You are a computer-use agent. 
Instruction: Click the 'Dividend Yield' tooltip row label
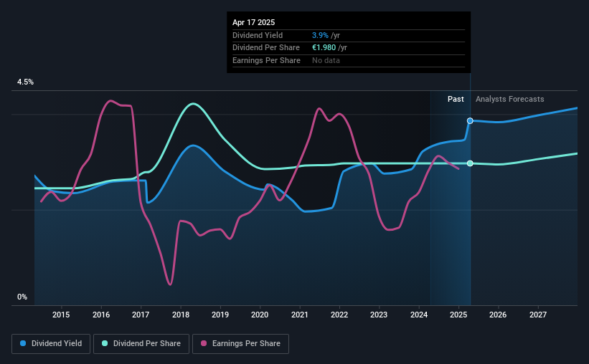click(x=258, y=35)
